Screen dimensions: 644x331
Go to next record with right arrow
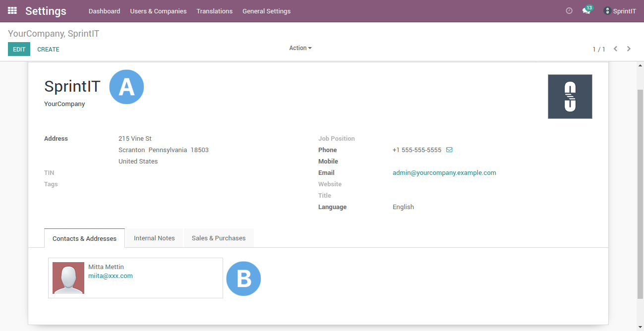[629, 49]
